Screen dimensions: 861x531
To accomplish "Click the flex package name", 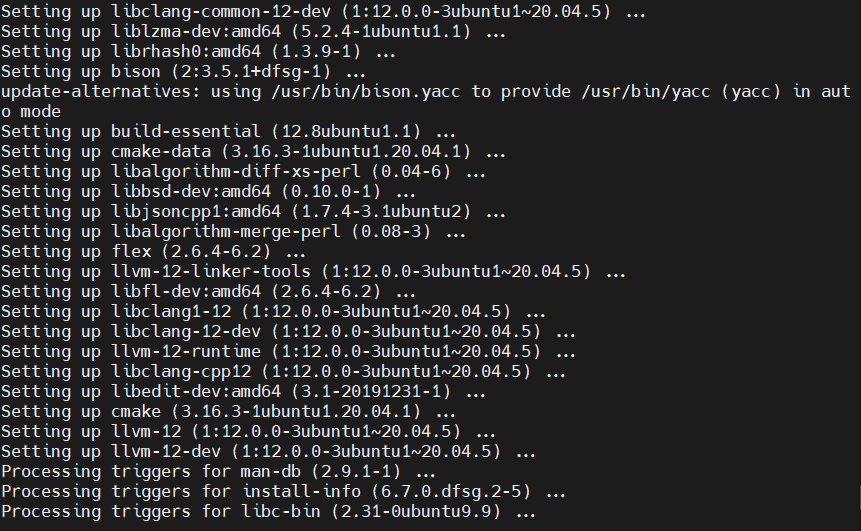I will 130,252.
